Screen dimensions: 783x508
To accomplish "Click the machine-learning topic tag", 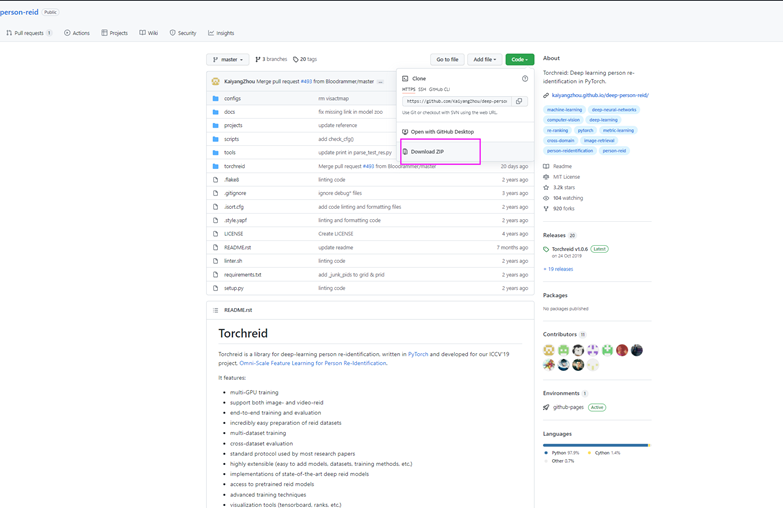I will point(564,109).
